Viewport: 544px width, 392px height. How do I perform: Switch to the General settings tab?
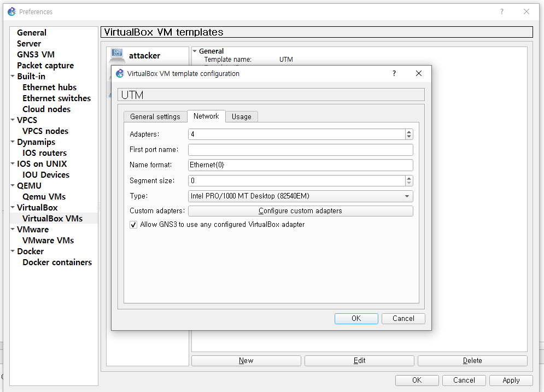pos(155,116)
